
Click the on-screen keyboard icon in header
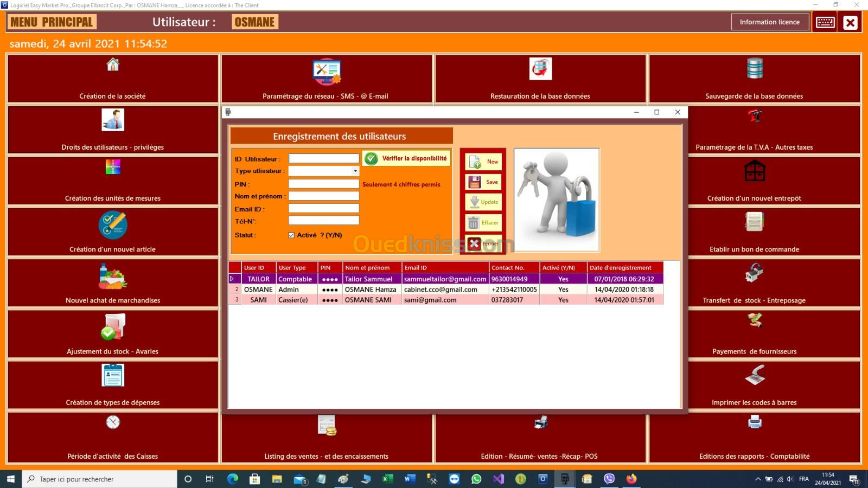point(825,22)
